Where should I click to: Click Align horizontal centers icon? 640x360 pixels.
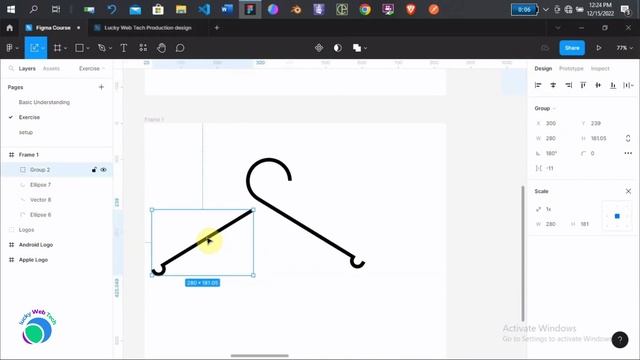(x=553, y=85)
